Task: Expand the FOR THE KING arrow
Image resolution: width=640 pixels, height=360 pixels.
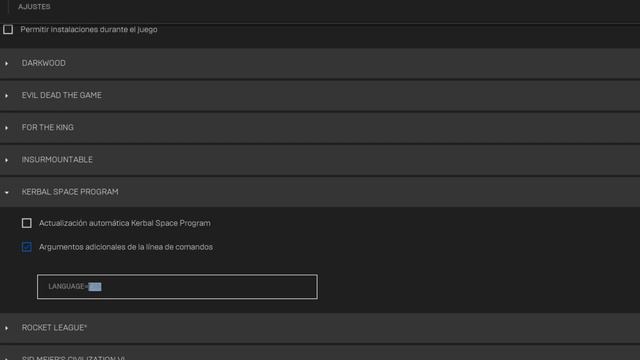Action: click(x=7, y=128)
